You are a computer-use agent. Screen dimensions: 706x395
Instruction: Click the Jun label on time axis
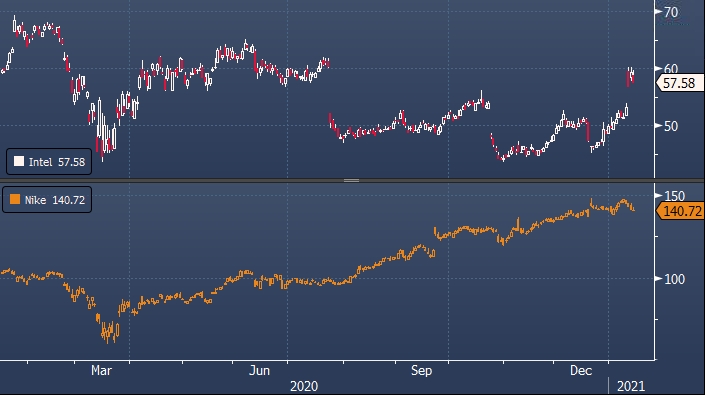(x=259, y=371)
